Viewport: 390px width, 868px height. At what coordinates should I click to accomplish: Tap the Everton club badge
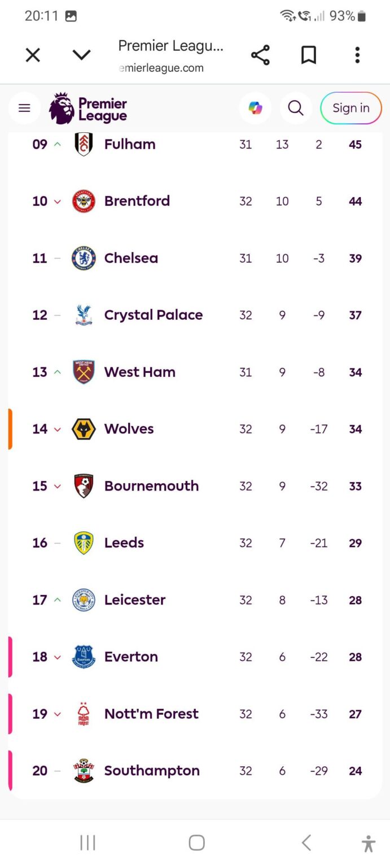84,657
